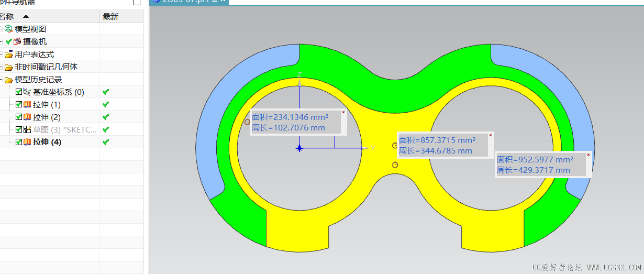Click the 摄像机 camera icon

[x=17, y=41]
